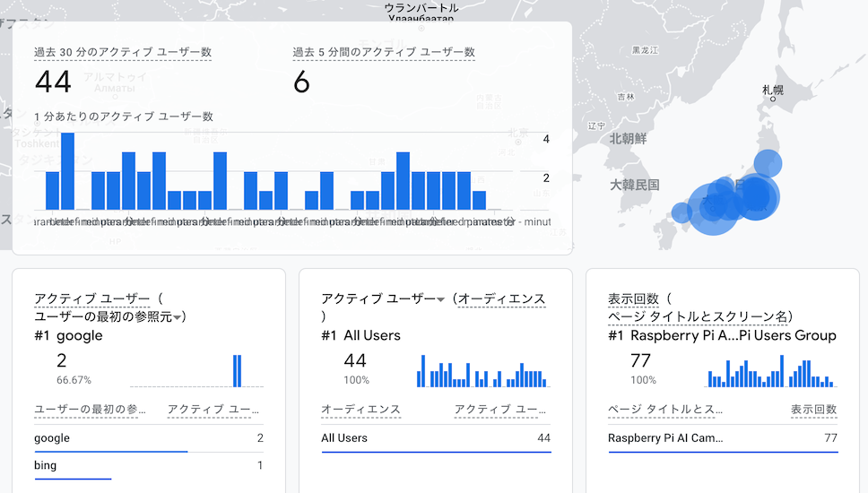The width and height of the screenshot is (868, 493).
Task: Click the 1 分あたりのアクティブ ユーザー数 label
Action: click(x=123, y=117)
